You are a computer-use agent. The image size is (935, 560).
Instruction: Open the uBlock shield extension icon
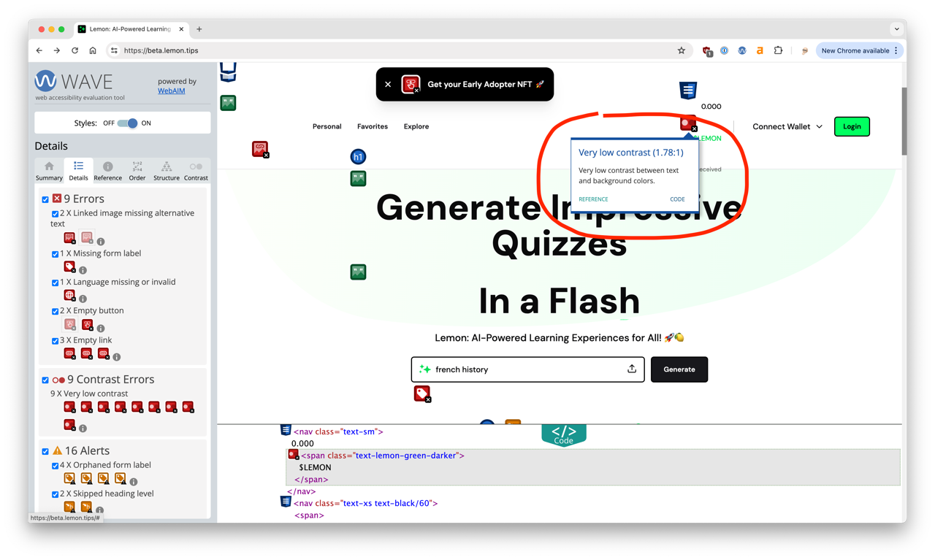click(707, 51)
